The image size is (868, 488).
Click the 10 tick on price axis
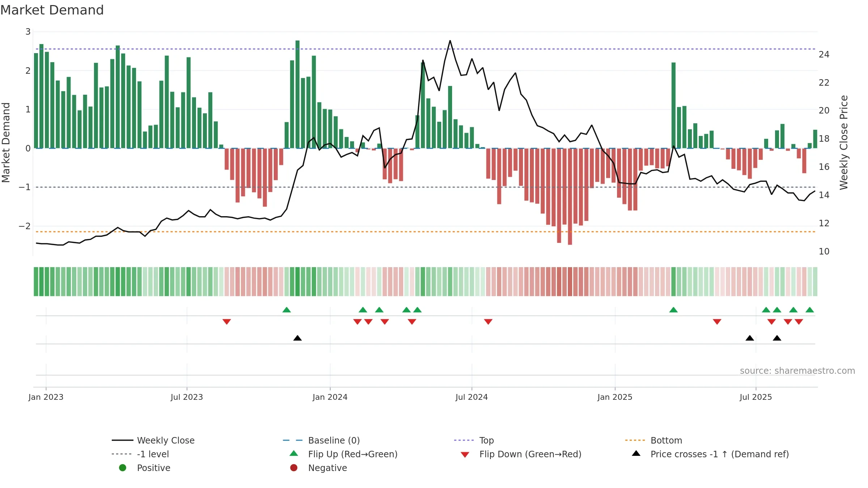824,251
